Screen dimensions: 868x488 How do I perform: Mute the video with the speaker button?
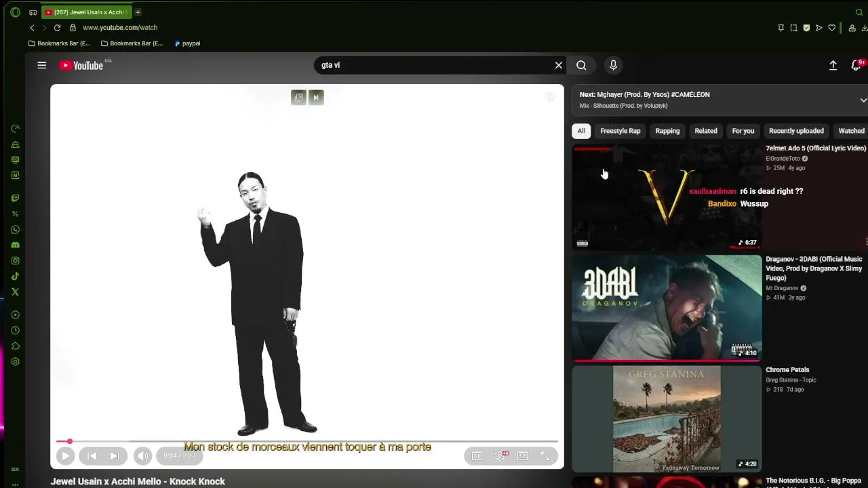(x=142, y=456)
